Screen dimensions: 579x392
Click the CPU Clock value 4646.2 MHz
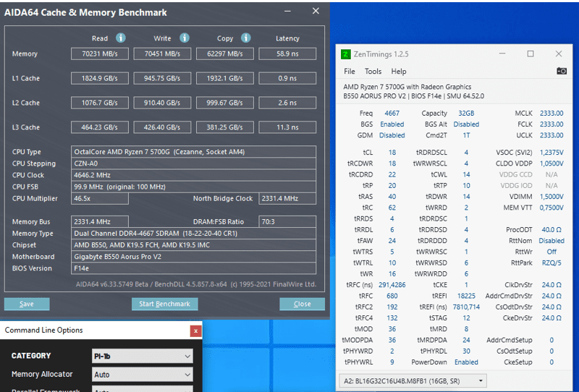pyautogui.click(x=193, y=175)
